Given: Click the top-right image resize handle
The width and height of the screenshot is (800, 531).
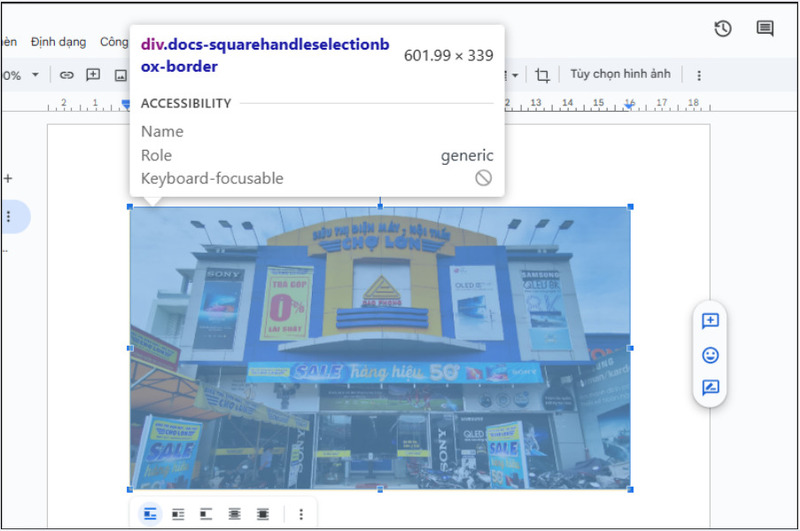Looking at the screenshot, I should tap(630, 207).
